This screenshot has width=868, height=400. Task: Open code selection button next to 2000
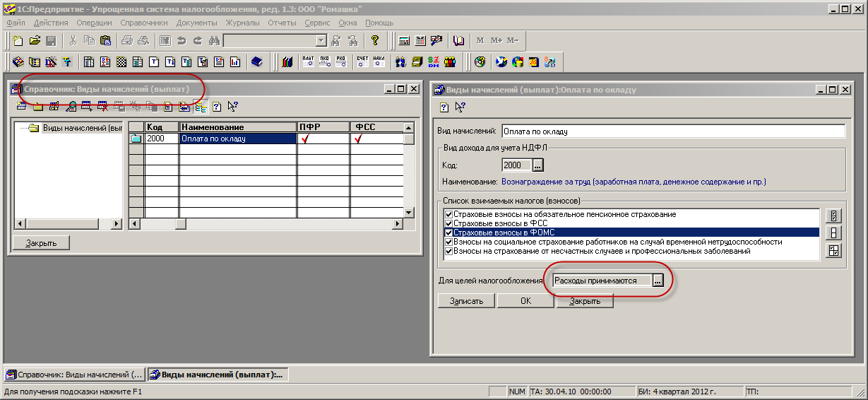(537, 165)
